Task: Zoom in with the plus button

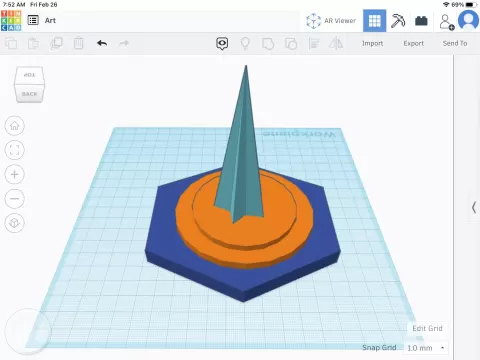Action: 14,174
